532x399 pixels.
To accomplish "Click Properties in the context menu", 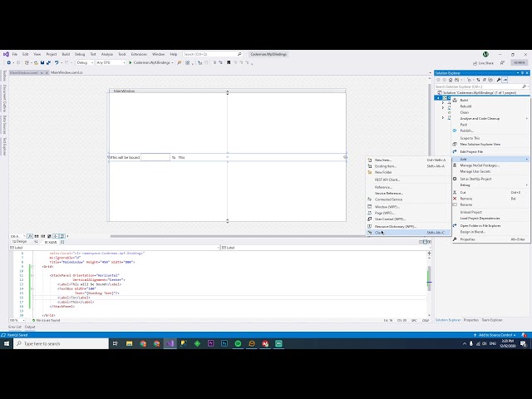I will (490, 239).
